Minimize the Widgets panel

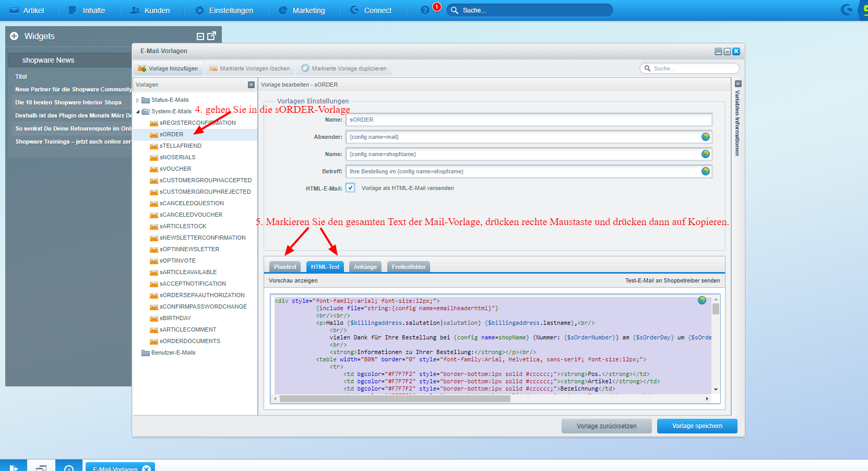tap(200, 36)
